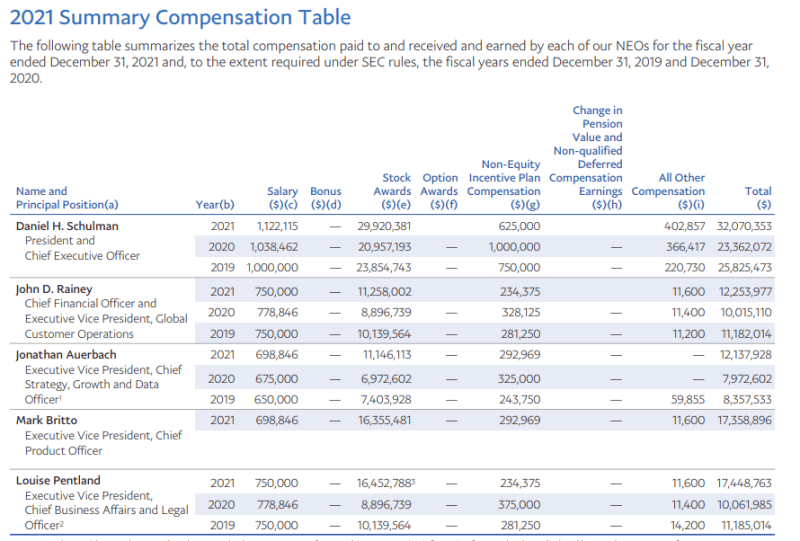The image size is (800, 541).
Task: Click total value 10,061,985
Action: 744,505
